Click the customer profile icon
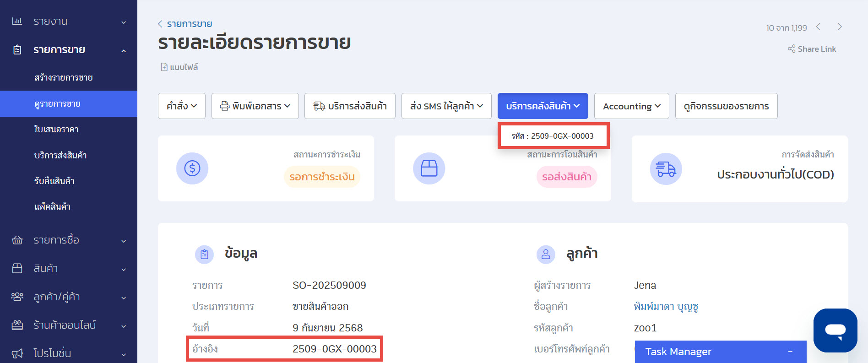868x363 pixels. point(546,254)
